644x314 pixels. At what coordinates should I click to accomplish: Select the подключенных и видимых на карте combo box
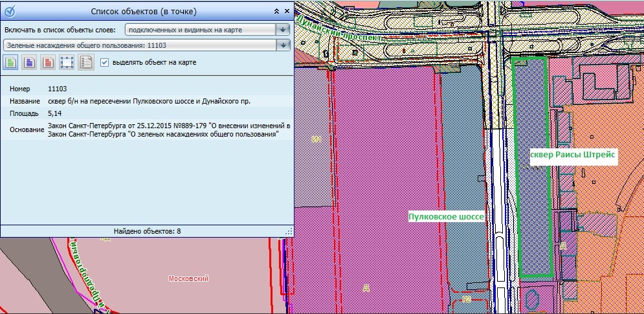point(201,30)
